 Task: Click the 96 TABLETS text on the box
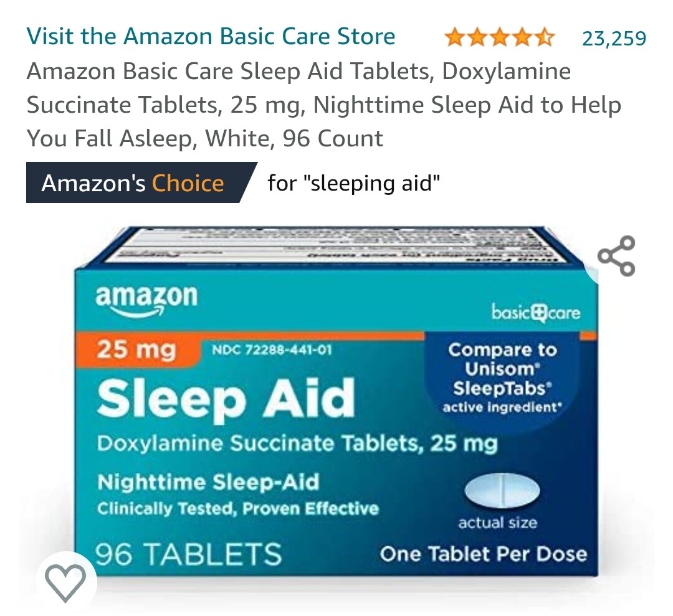pyautogui.click(x=188, y=554)
